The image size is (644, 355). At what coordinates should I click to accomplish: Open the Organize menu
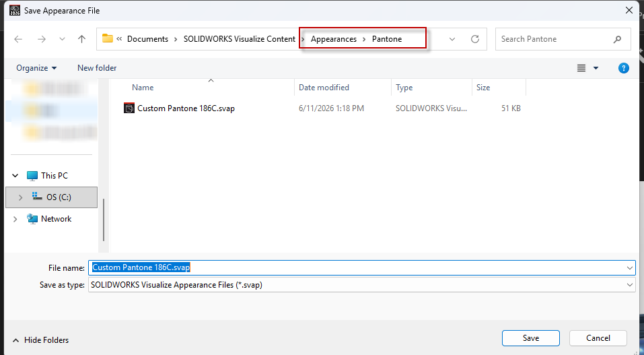(36, 68)
